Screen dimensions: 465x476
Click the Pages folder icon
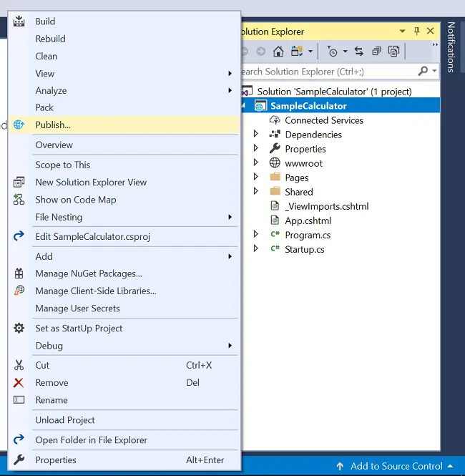(x=275, y=177)
